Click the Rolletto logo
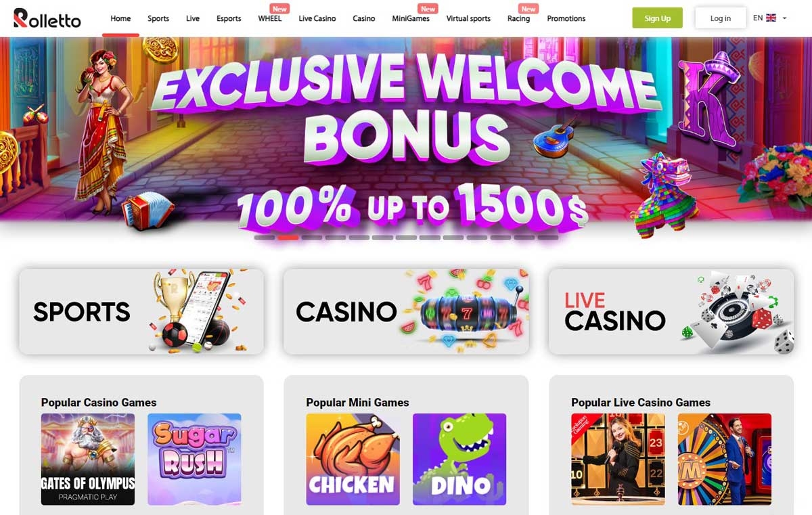This screenshot has height=515, width=812. tap(47, 18)
